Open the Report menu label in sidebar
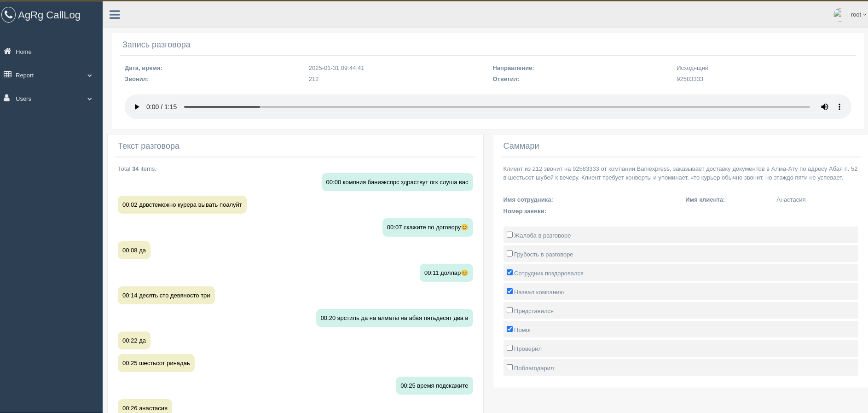The width and height of the screenshot is (868, 413). tap(24, 76)
